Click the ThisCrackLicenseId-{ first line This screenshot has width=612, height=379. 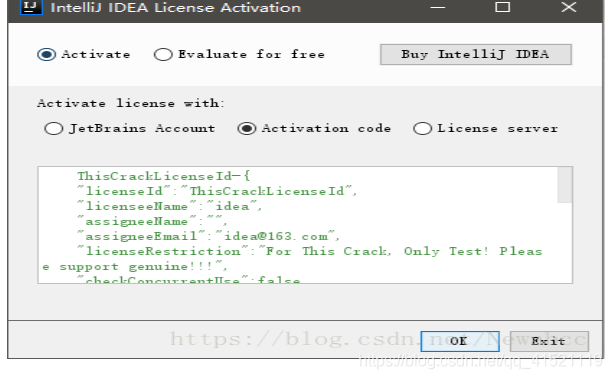point(164,176)
